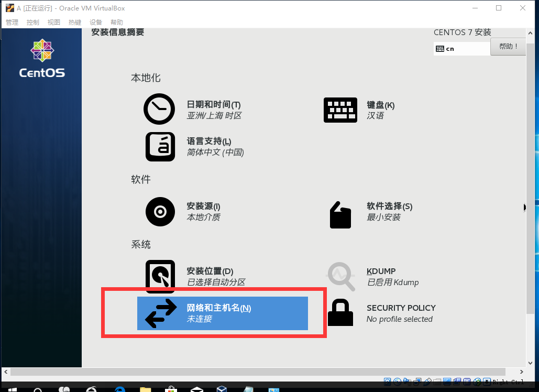Click horizontal scrollbar left arrow
This screenshot has height=392, width=539.
coord(6,372)
